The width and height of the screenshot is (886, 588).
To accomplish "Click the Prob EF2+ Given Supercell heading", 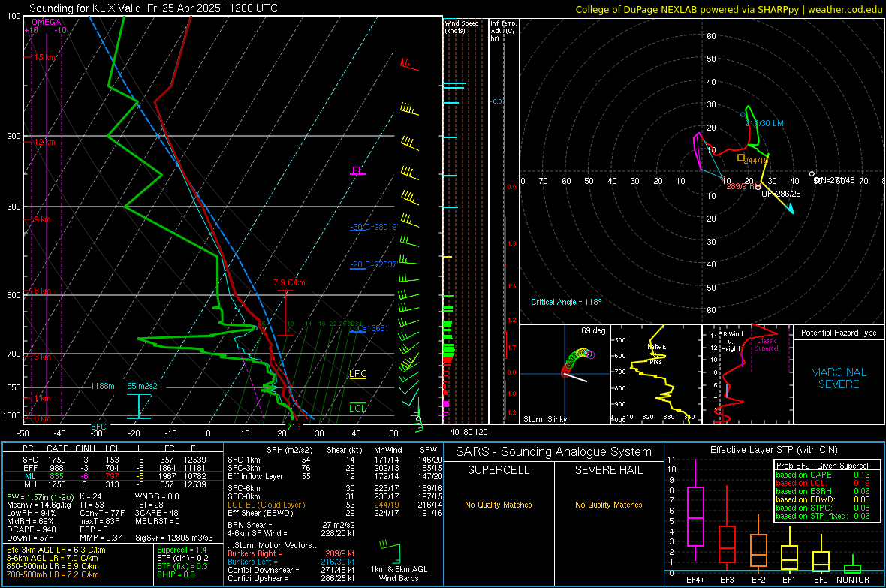I will [x=823, y=466].
